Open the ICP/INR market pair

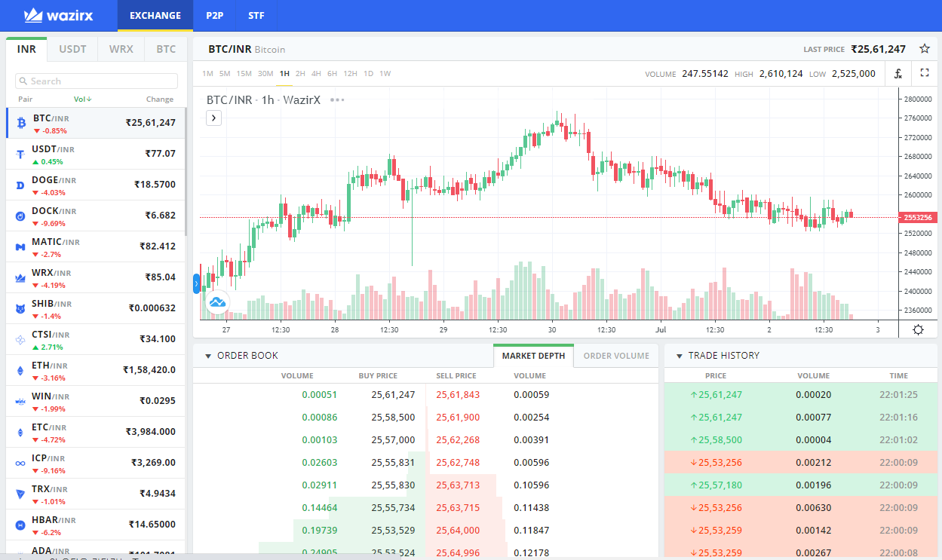pos(96,463)
